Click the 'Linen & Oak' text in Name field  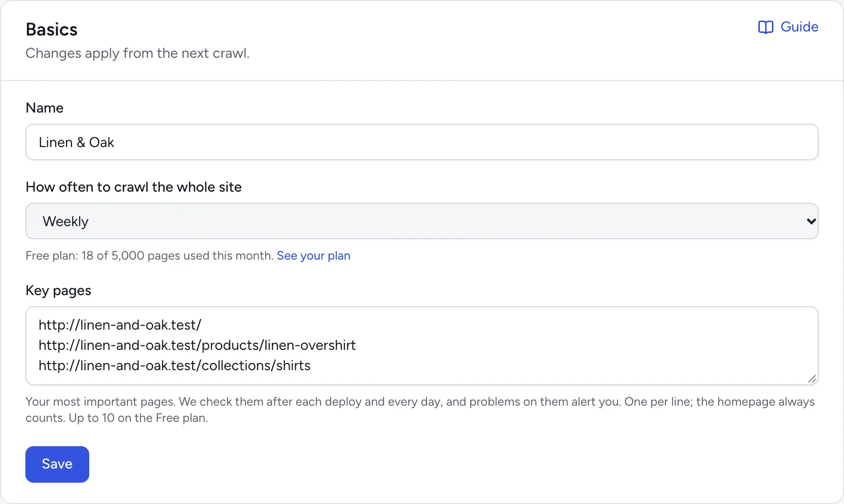[77, 142]
